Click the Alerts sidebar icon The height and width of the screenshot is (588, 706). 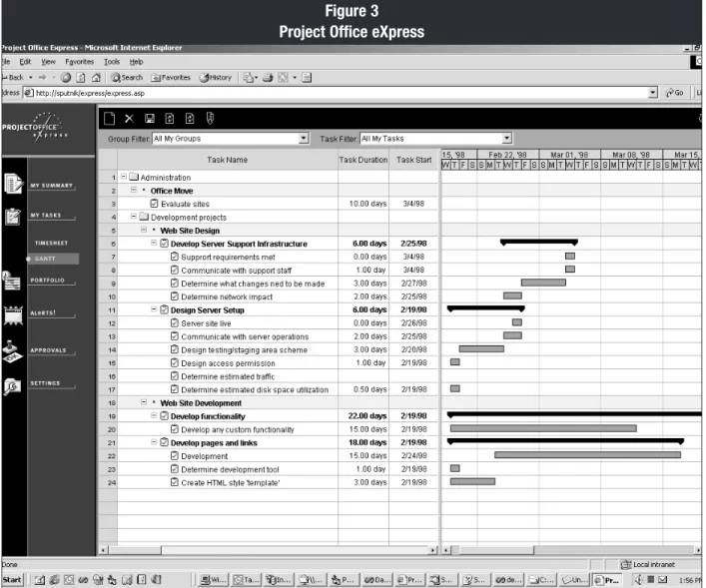13,314
